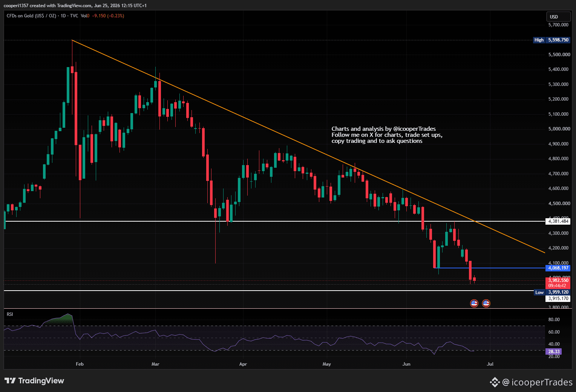
Task: Click the Apr label on the time axis
Action: click(x=243, y=364)
